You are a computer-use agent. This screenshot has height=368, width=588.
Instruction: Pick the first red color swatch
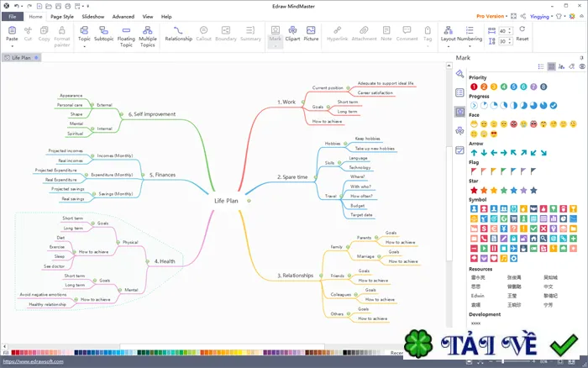[13, 352]
